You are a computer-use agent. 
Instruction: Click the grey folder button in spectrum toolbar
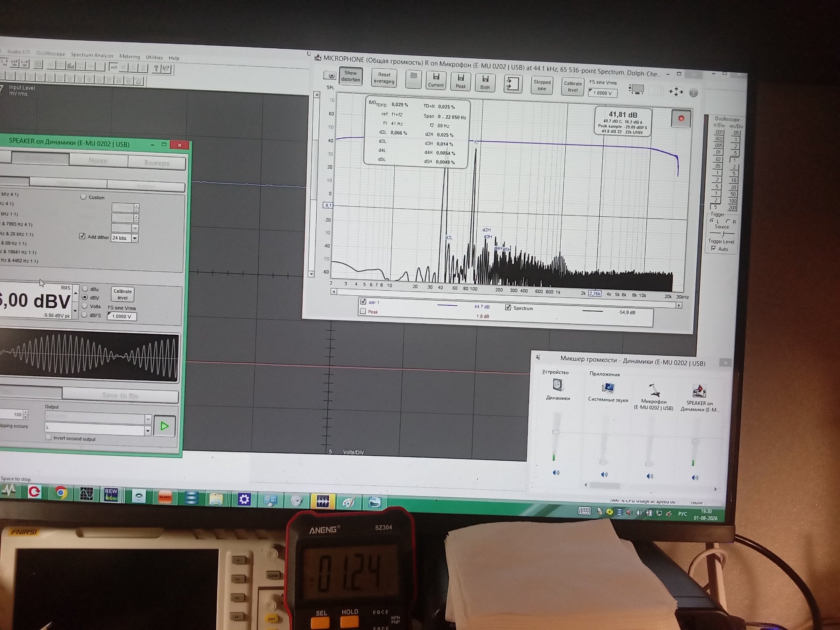(413, 79)
